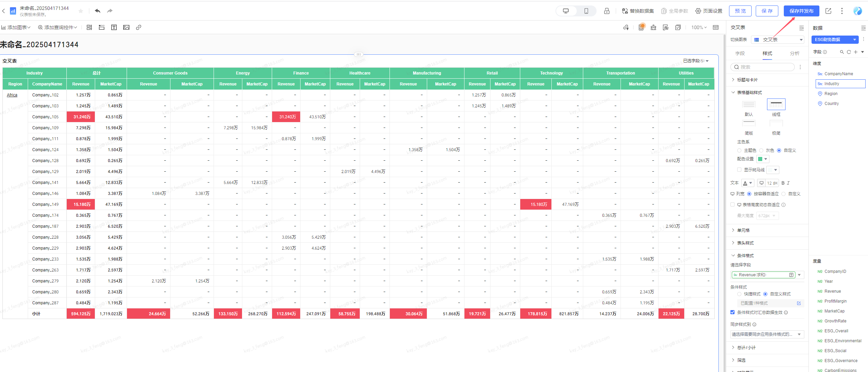Viewport: 868px width, 372px height.
Task: Switch to the 分析 tab
Action: pyautogui.click(x=795, y=53)
